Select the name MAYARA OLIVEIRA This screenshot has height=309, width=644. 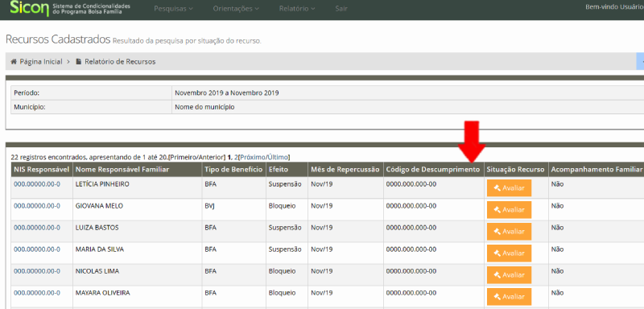(x=103, y=293)
